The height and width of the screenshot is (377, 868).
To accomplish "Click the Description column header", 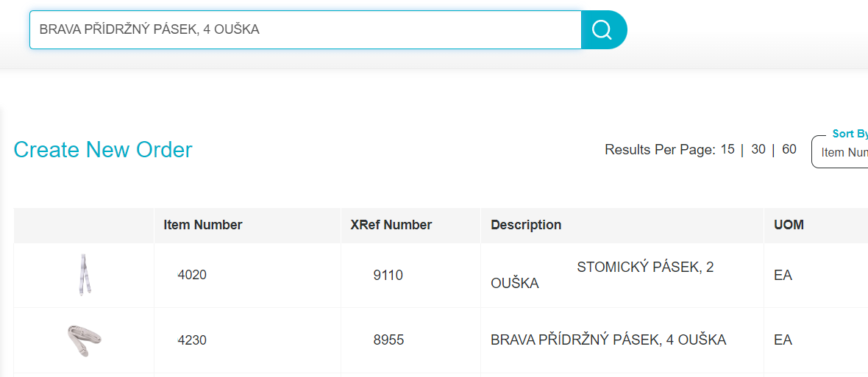I will [x=526, y=225].
